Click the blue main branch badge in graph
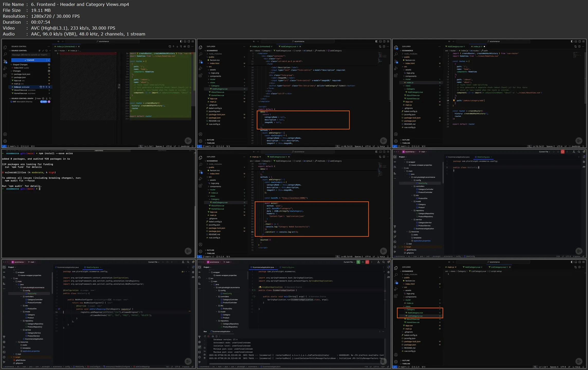Screen dimensions: 588x370 coord(44,102)
